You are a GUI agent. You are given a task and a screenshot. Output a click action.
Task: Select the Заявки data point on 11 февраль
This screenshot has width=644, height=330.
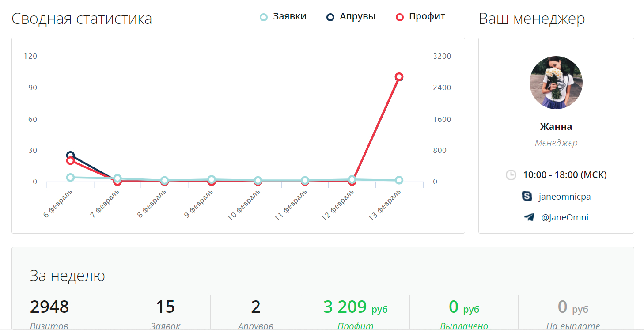coord(305,180)
